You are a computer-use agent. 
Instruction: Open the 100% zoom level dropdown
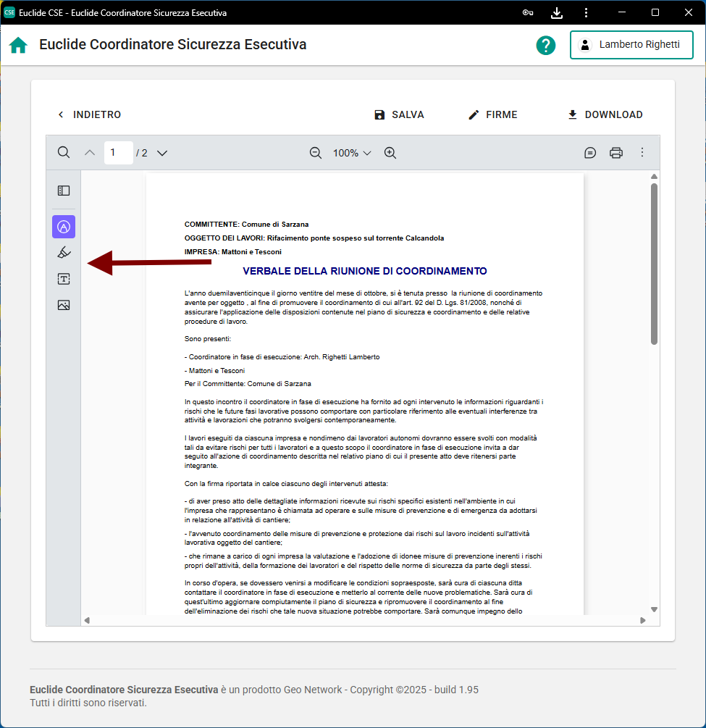(x=352, y=153)
